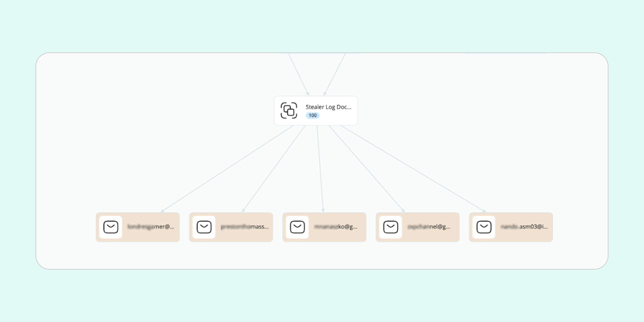This screenshot has height=322, width=644.
Task: Select edge from Stealer Log to zxpchannel node
Action: point(367,169)
